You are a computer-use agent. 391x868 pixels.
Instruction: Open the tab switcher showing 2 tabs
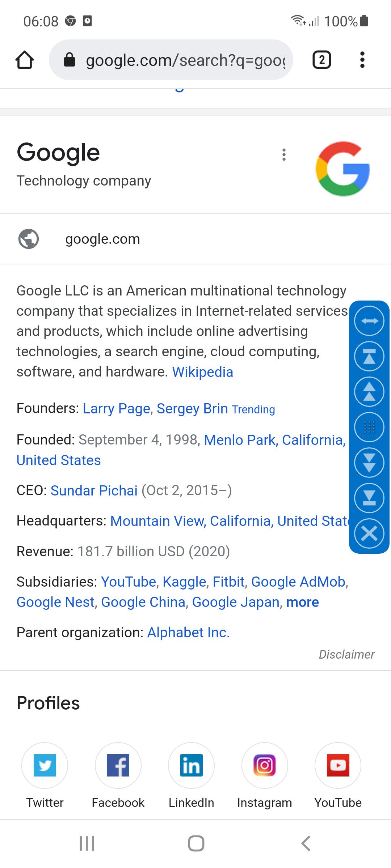coord(321,60)
